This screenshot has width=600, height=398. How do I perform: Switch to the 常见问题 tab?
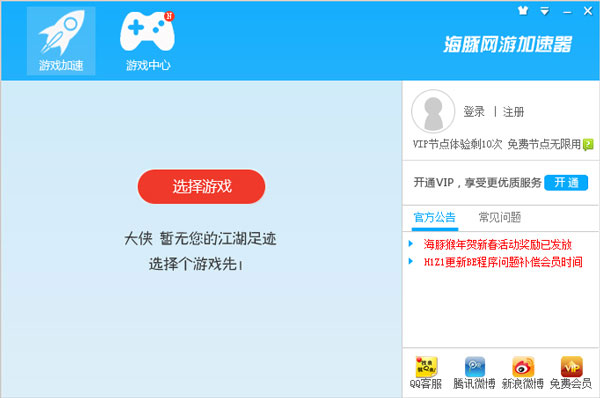pos(500,217)
